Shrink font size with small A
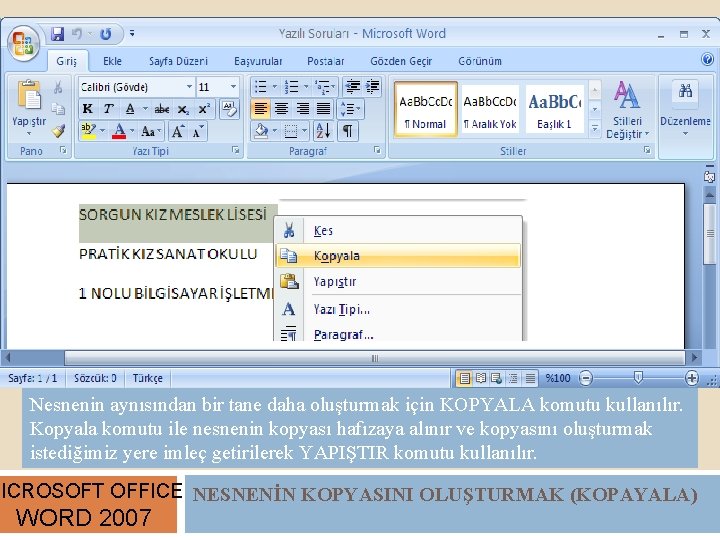Viewport: 720px width, 540px height. pos(198,131)
